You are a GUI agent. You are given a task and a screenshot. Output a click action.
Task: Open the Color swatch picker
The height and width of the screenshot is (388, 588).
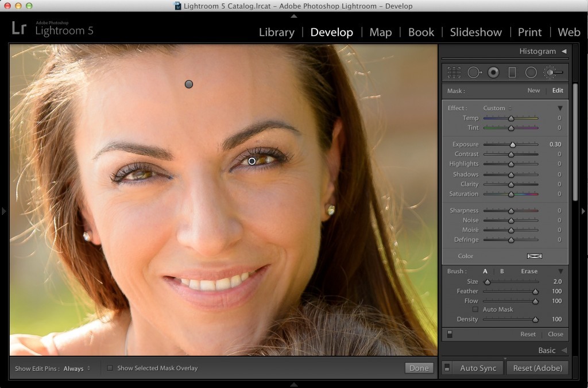coord(535,256)
